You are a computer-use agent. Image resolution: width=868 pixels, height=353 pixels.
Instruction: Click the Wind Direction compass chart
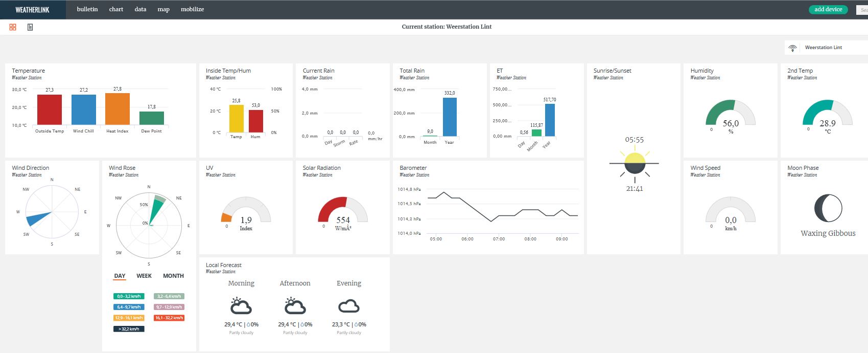tap(52, 212)
